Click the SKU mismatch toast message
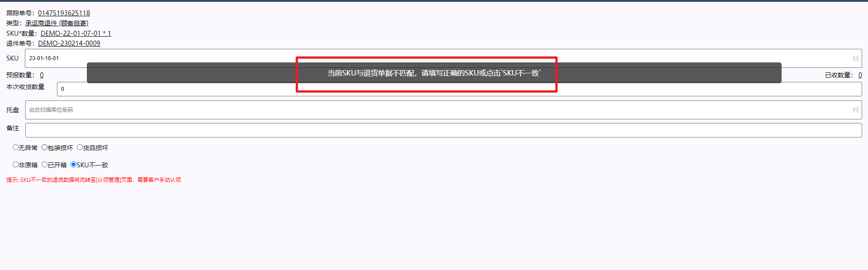 coord(434,73)
